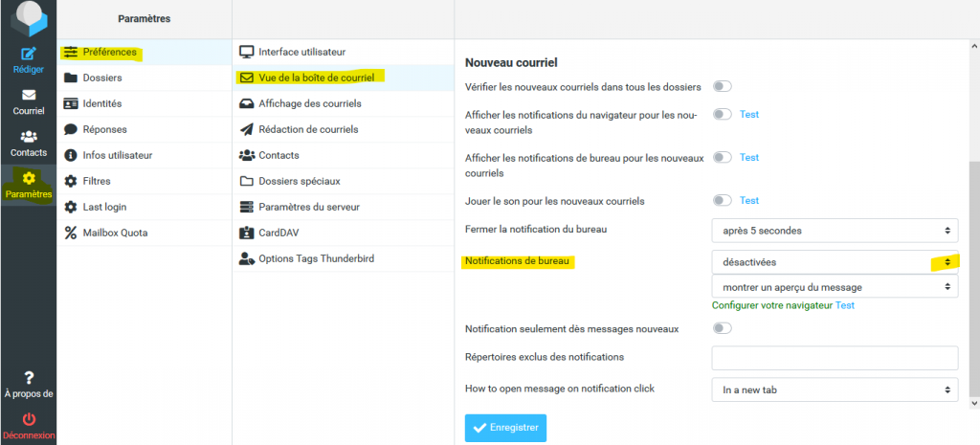980x445 pixels.
Task: Click Test link next to Configurer votre navigateur
Action: (x=845, y=305)
